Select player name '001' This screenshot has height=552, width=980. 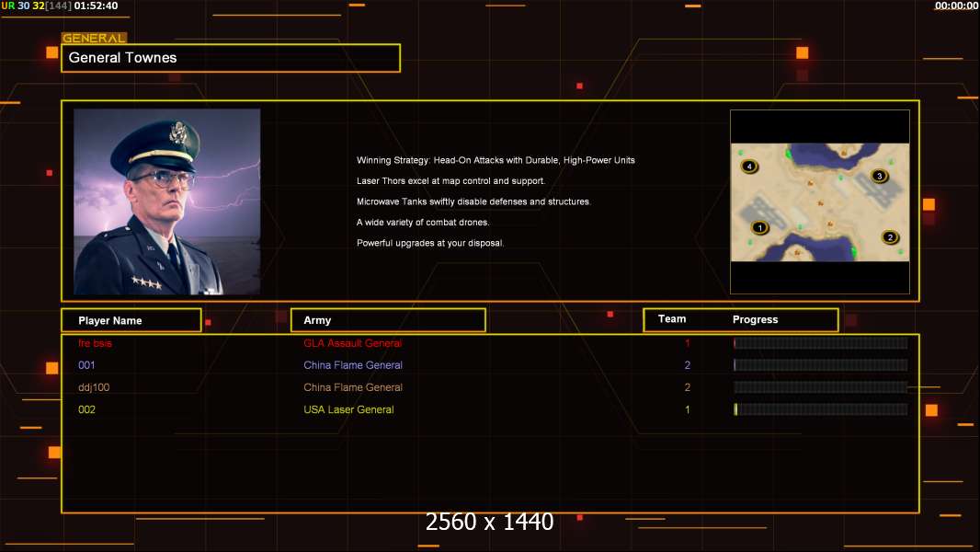click(86, 365)
